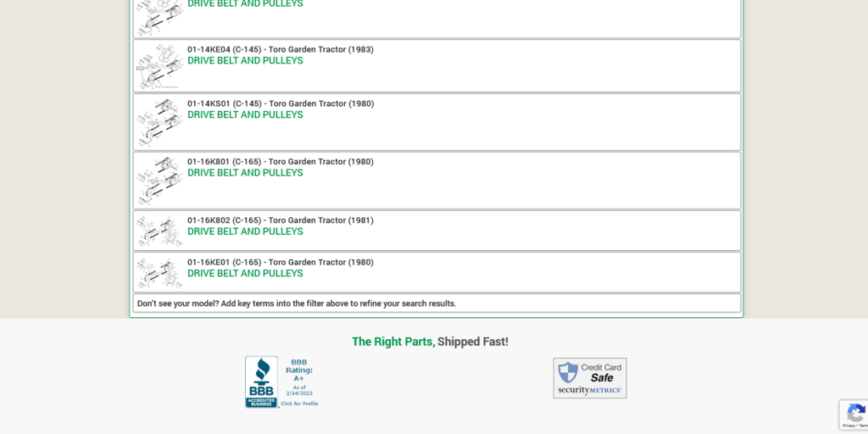Open Drive Belt and Pulleys link for 01-14KS01

pyautogui.click(x=245, y=115)
